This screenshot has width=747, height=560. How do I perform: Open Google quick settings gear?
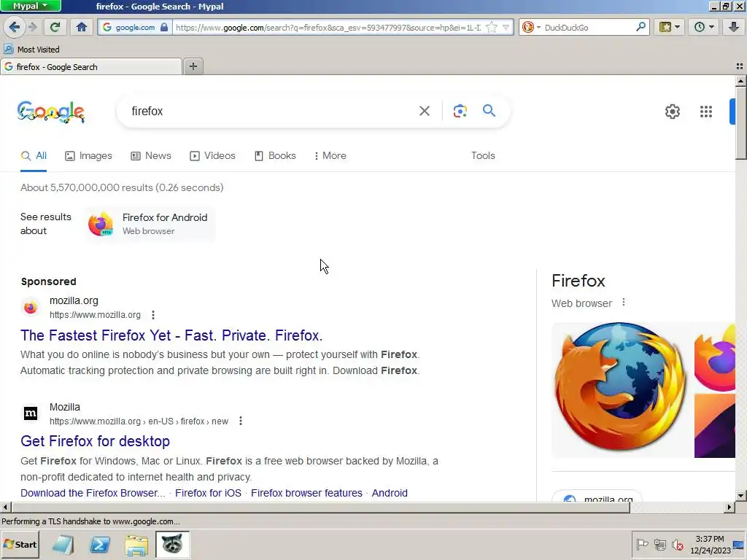coord(672,112)
